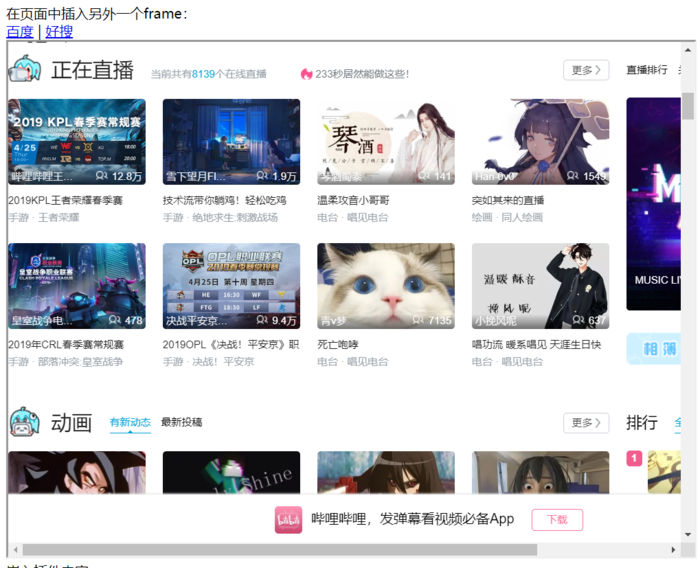Open the MUSIC LIVE banner

pyautogui.click(x=654, y=204)
